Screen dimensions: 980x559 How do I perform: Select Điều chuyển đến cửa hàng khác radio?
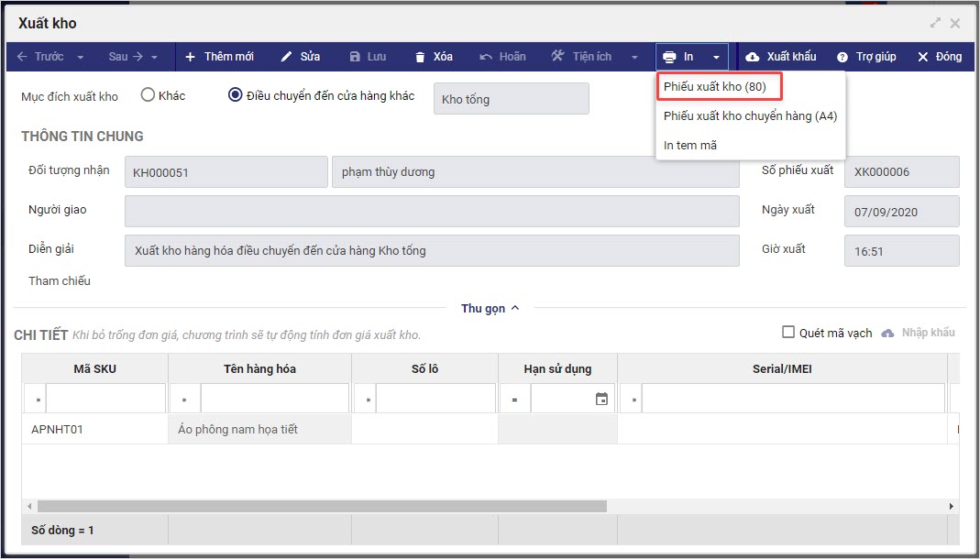tap(235, 95)
